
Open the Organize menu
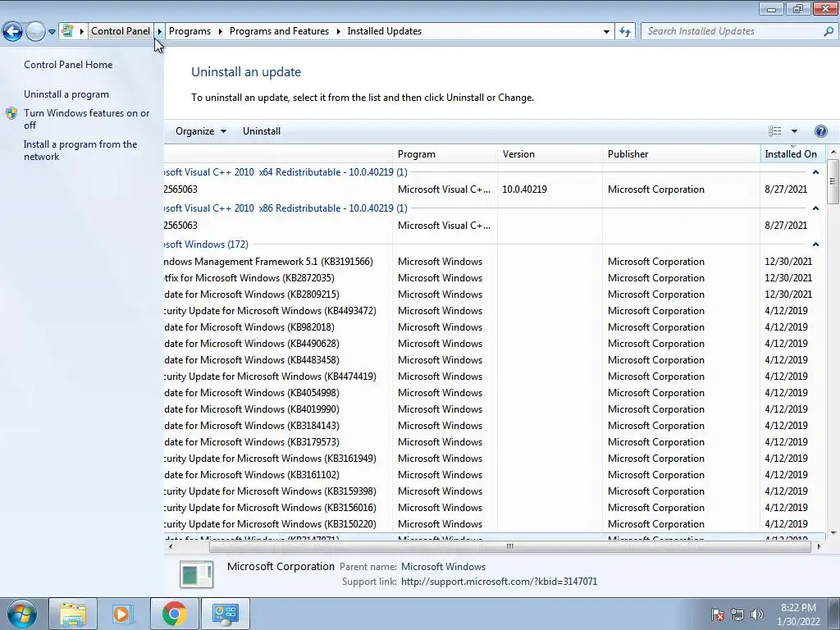(200, 131)
